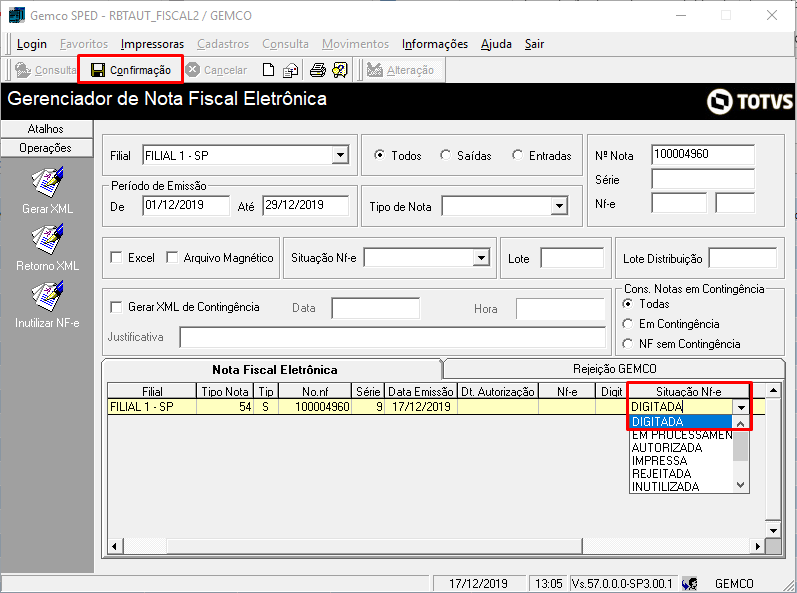Click the grid scroll right arrow
The width and height of the screenshot is (797, 593).
[x=758, y=546]
